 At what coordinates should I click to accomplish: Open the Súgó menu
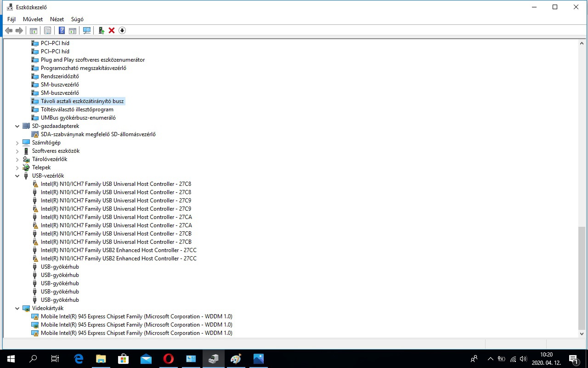click(x=77, y=19)
